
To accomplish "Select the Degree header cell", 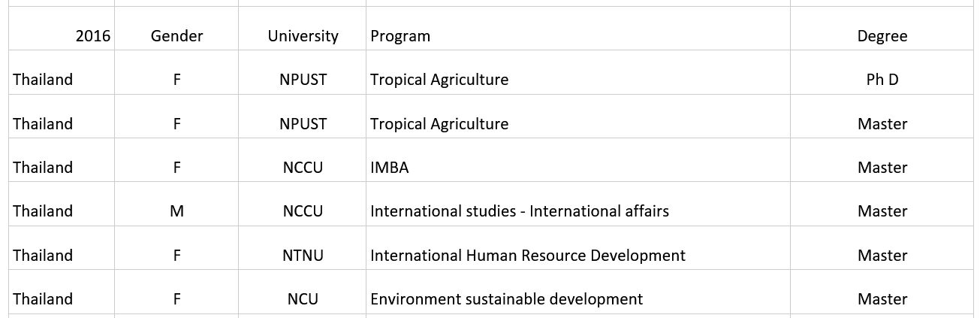I will [882, 36].
